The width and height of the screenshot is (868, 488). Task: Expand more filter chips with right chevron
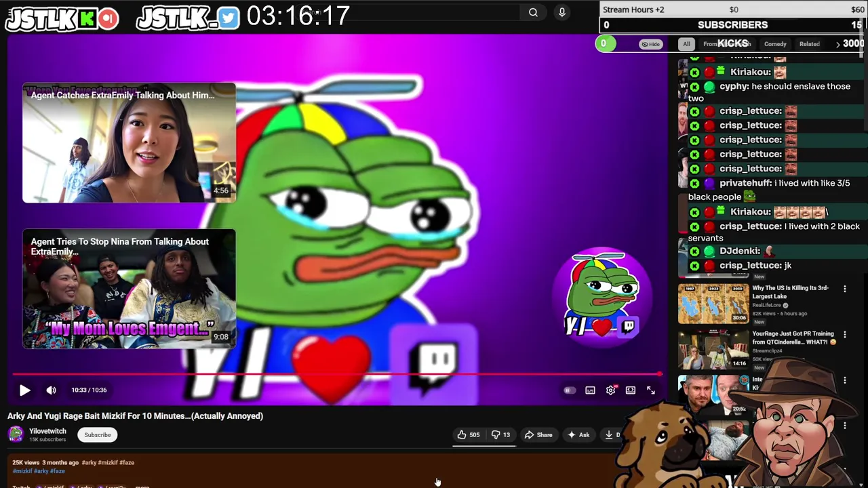(x=837, y=44)
